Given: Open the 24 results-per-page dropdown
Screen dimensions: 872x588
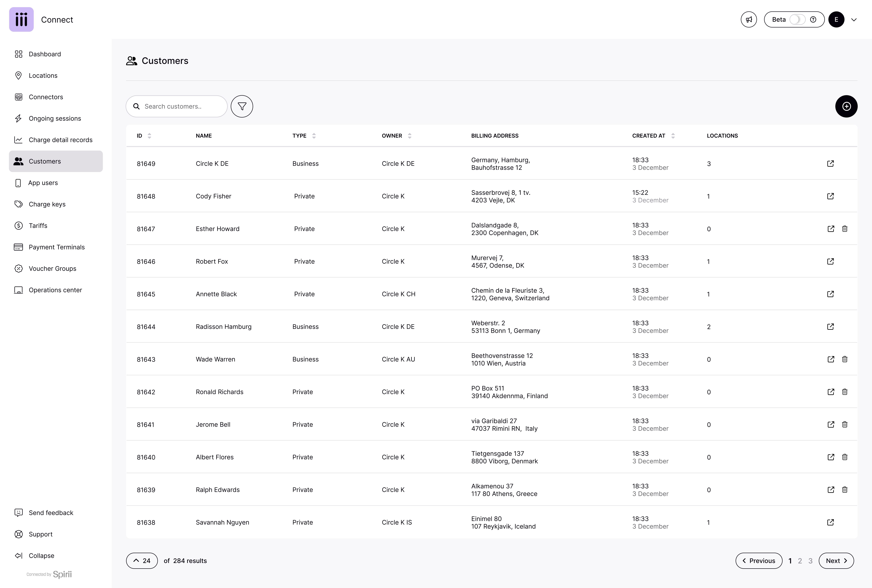Looking at the screenshot, I should pos(142,561).
